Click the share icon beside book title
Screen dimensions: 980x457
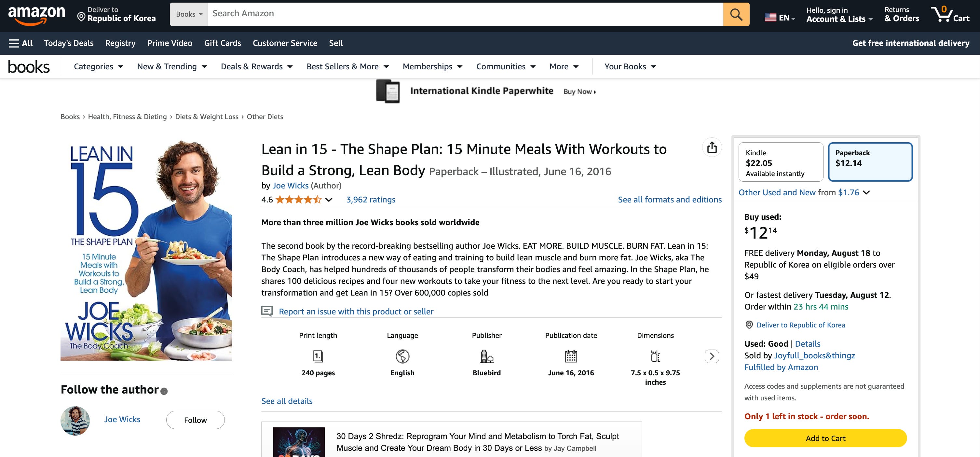[x=712, y=147]
